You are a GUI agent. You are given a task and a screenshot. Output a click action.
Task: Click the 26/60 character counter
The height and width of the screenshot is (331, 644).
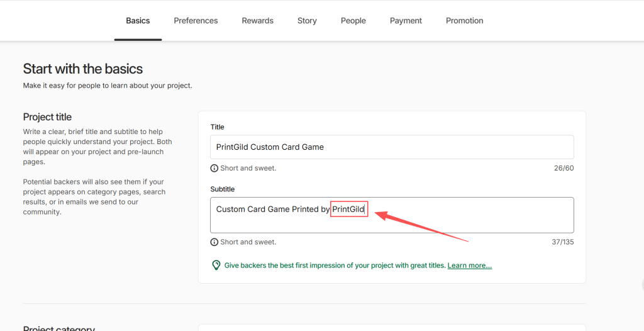tap(563, 168)
